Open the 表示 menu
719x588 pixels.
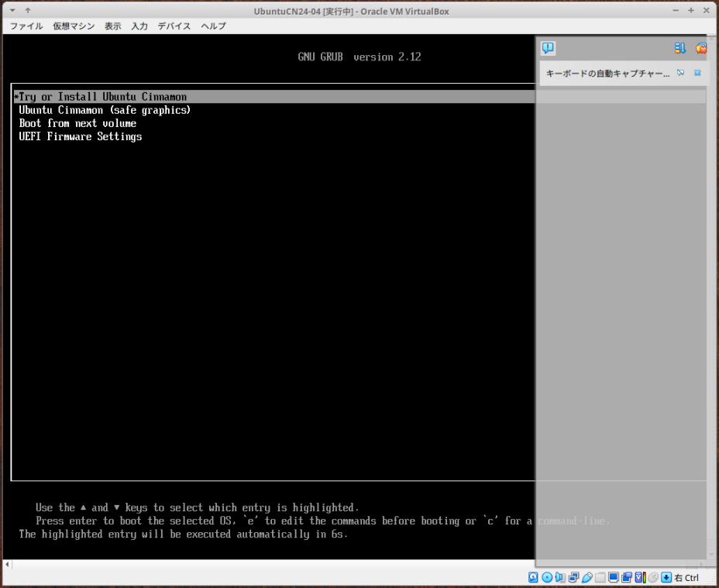click(x=113, y=26)
